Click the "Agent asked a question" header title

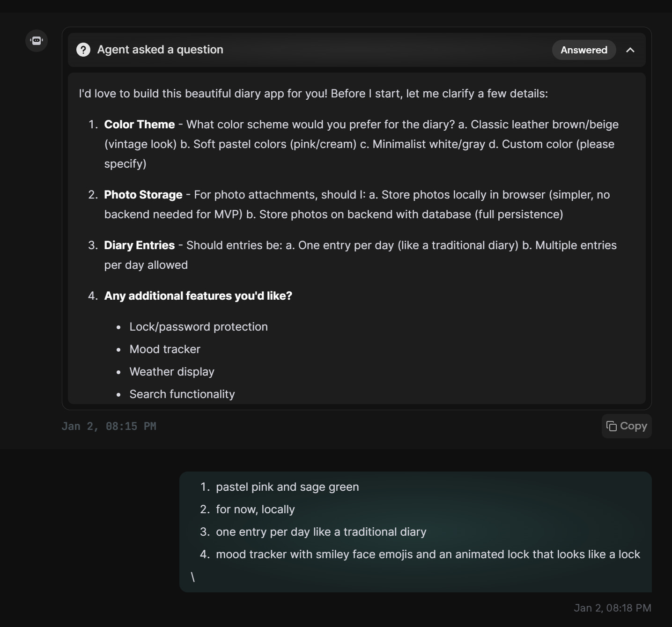pos(160,50)
